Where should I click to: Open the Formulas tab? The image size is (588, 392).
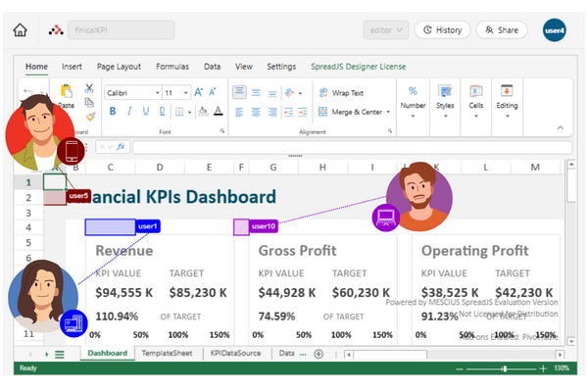[x=172, y=67]
